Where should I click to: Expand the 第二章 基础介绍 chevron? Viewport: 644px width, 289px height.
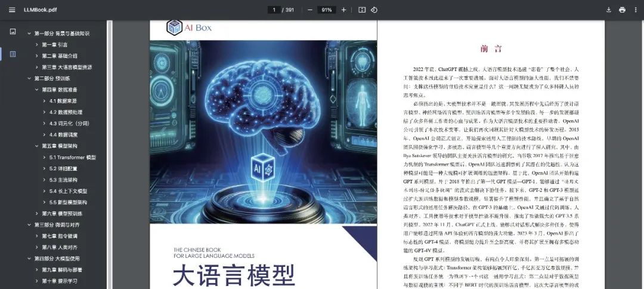(x=36, y=56)
